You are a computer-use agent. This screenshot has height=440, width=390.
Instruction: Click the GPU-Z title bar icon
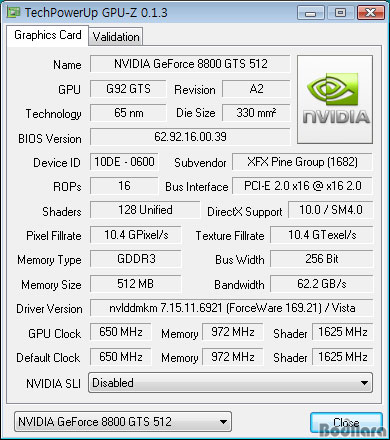pos(13,12)
